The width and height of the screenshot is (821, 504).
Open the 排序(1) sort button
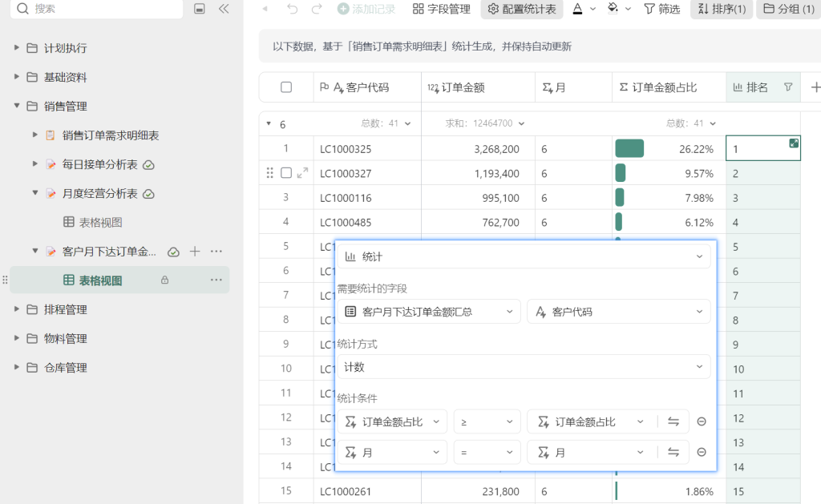coord(722,9)
